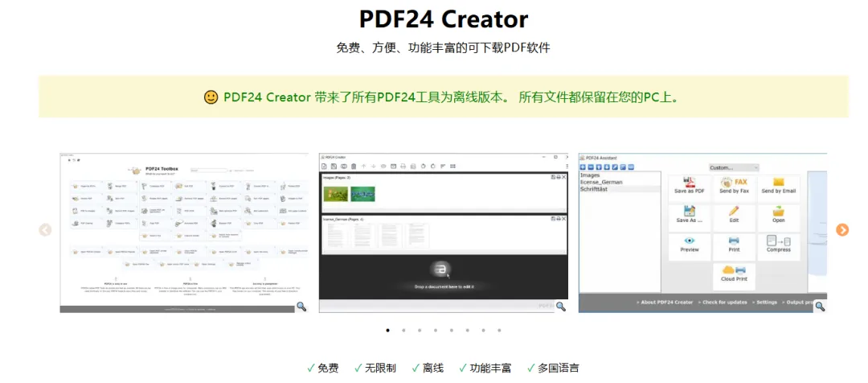Select Images entry in Assistant file list
868x383 pixels.
(x=620, y=175)
